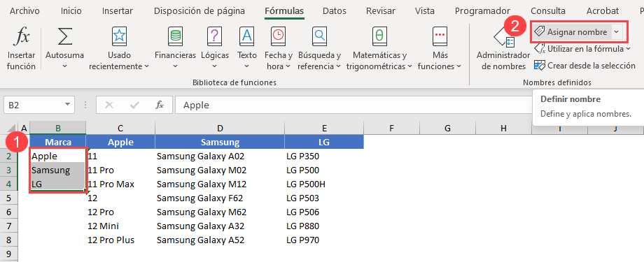644x262 pixels.
Task: Open the Insertar función dialog
Action: coord(22,49)
